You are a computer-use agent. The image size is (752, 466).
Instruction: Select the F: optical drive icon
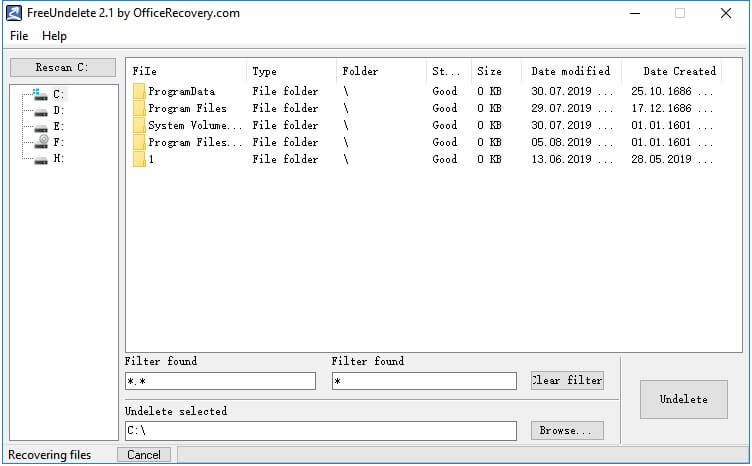42,142
